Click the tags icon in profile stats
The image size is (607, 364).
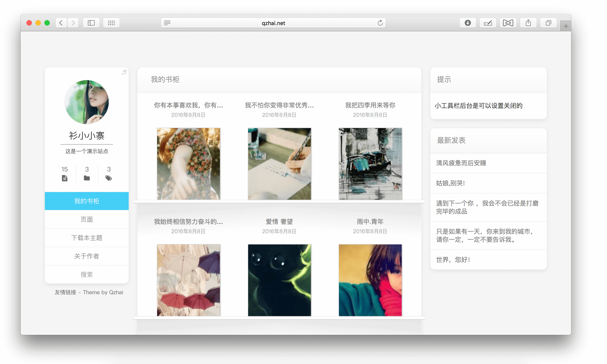click(x=108, y=178)
